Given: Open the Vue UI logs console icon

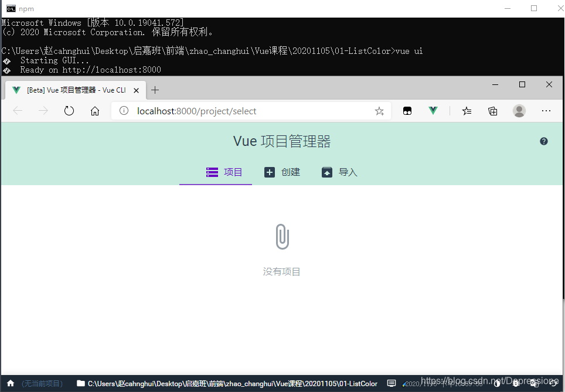Looking at the screenshot, I should [391, 383].
